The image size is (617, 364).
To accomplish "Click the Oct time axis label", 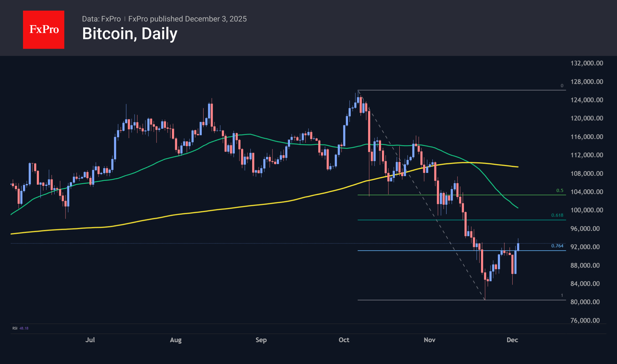I will point(344,340).
